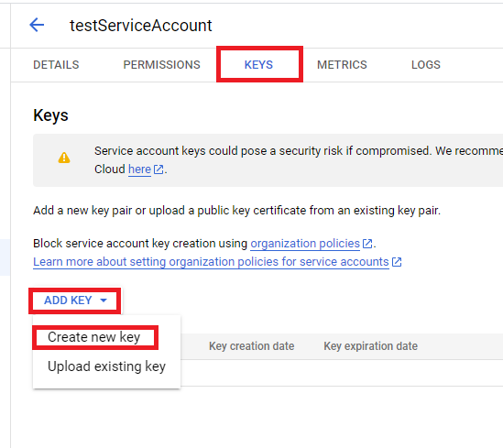Choose Create new key option
503x448 pixels.
tap(94, 337)
